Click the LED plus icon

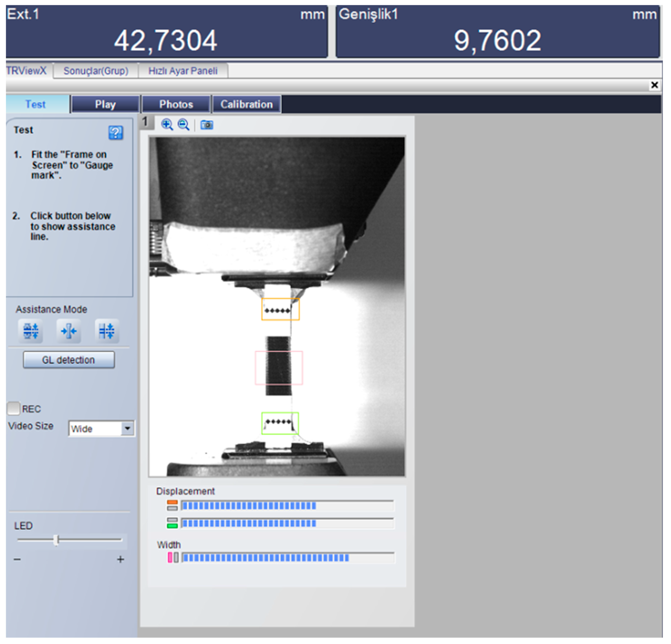coord(120,559)
